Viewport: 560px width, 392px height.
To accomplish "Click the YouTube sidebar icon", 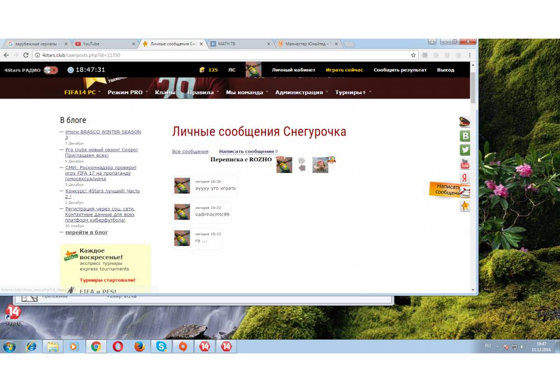I will tap(464, 164).
